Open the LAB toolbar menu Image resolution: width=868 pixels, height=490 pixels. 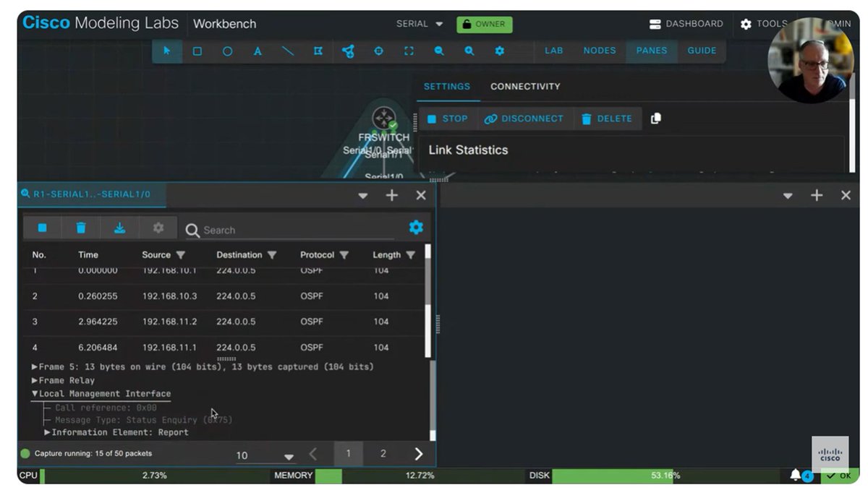click(554, 51)
